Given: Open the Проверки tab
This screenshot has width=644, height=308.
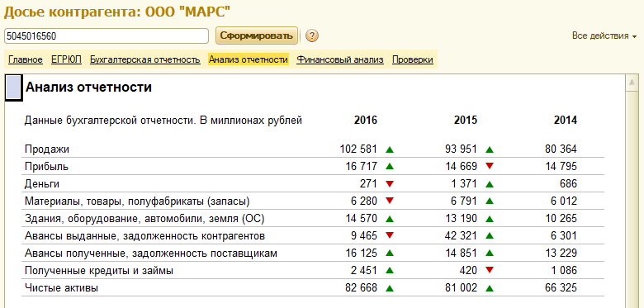Looking at the screenshot, I should [x=412, y=59].
